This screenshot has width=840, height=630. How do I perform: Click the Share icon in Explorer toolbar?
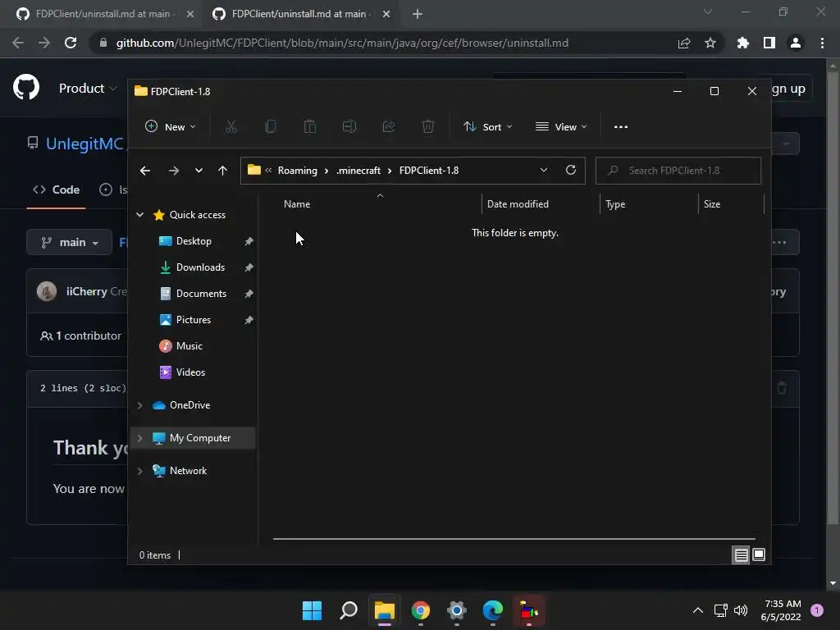[388, 127]
